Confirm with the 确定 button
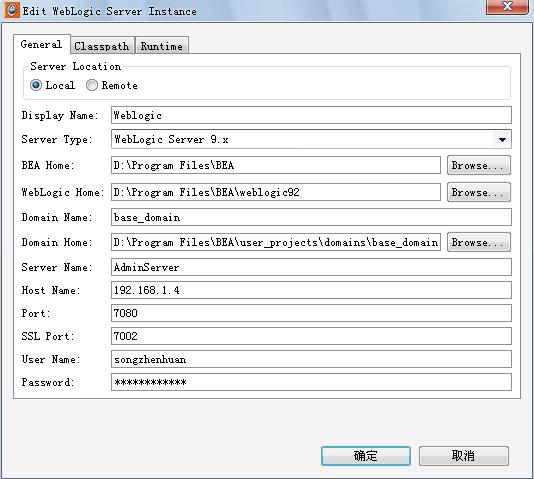Viewport: 534px width, 479px height. pyautogui.click(x=366, y=456)
